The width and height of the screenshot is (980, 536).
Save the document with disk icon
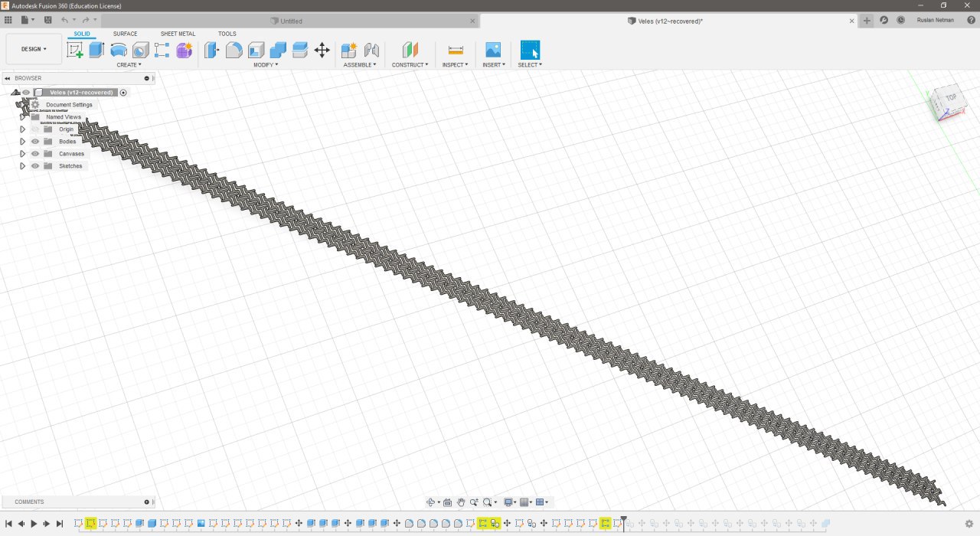[48, 20]
